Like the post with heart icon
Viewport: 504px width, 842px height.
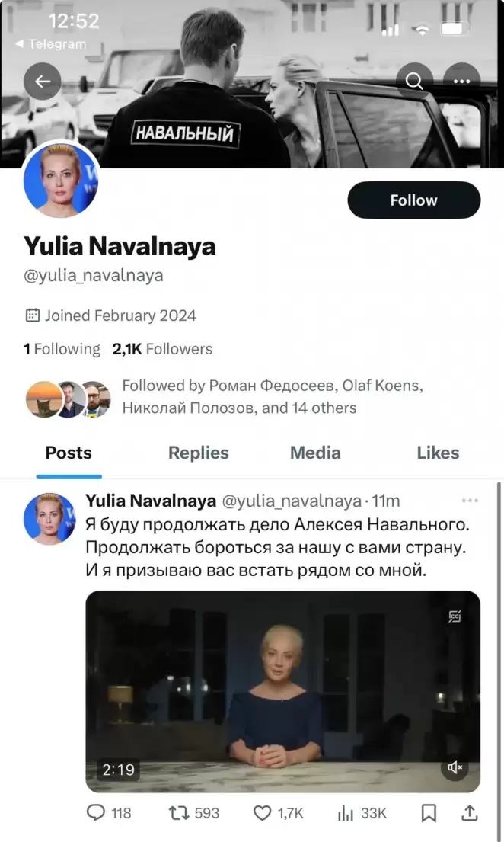(x=263, y=813)
